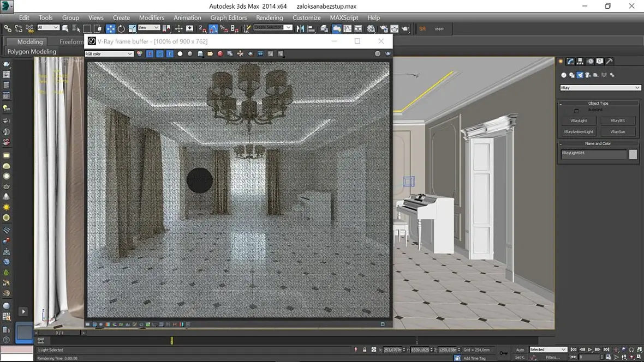
Task: Toggle the red channel in frame buffer
Action: [150, 54]
